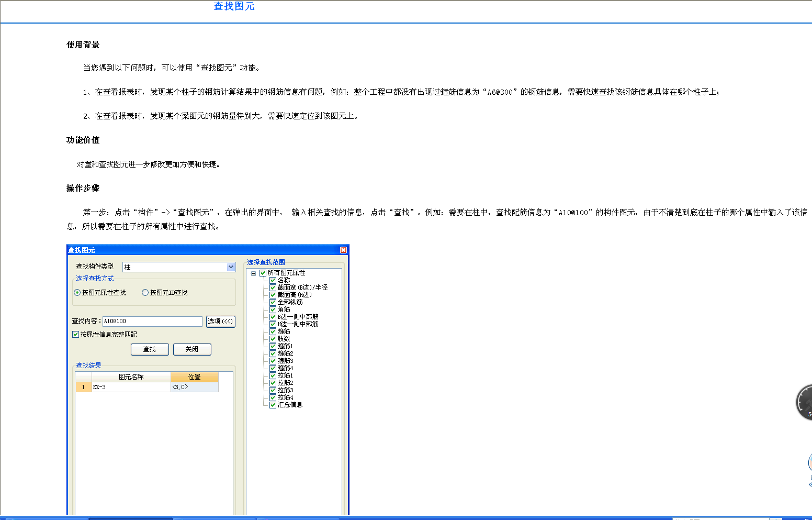Click row number 1 in the results table
Image resolution: width=812 pixels, height=520 pixels.
(x=84, y=387)
